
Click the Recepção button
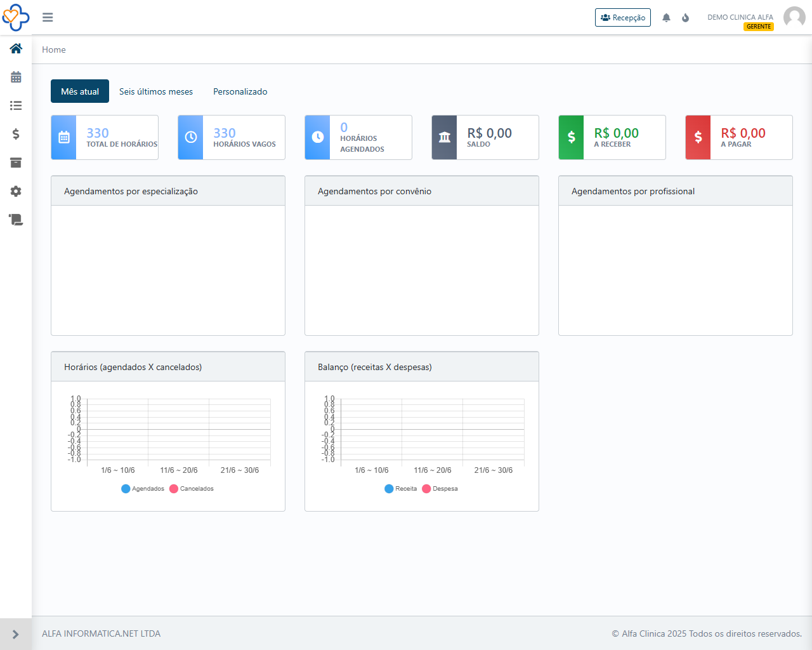click(622, 18)
